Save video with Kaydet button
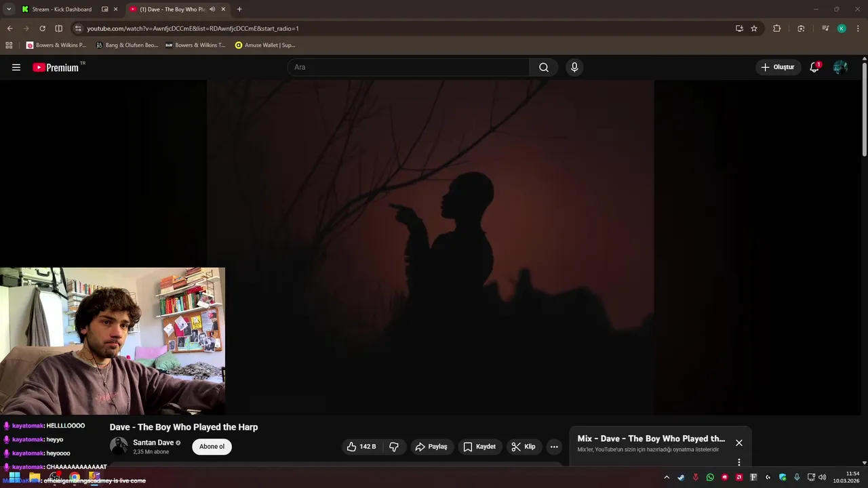Viewport: 868px width, 488px height. pyautogui.click(x=479, y=447)
